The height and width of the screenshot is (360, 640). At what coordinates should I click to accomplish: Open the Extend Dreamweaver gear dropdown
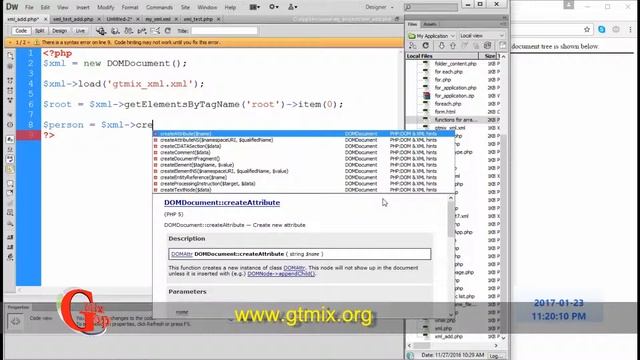point(273,7)
